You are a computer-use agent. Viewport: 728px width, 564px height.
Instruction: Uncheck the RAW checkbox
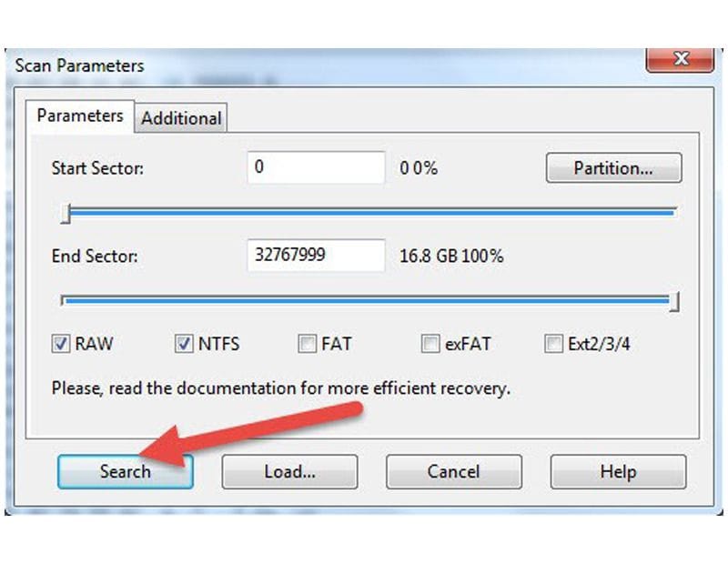61,344
